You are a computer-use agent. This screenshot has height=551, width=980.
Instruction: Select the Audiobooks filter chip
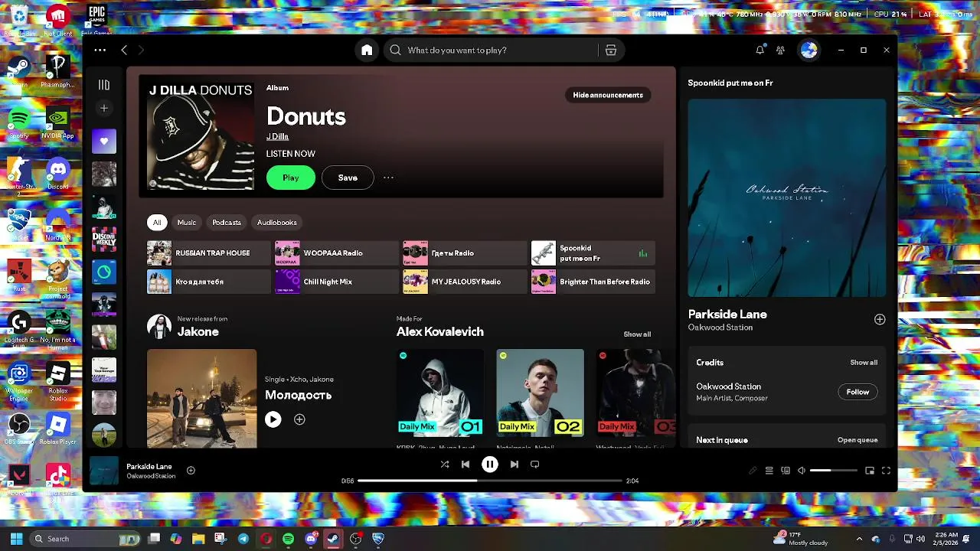tap(277, 222)
